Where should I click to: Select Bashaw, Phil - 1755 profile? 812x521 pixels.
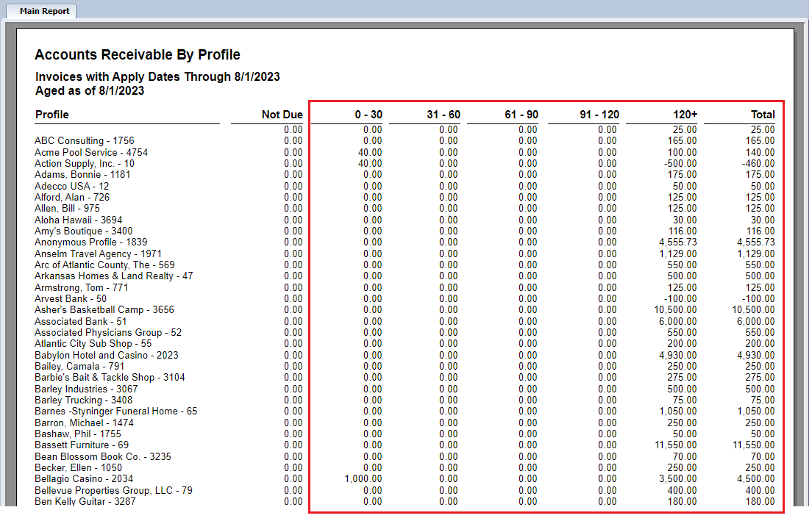78,434
